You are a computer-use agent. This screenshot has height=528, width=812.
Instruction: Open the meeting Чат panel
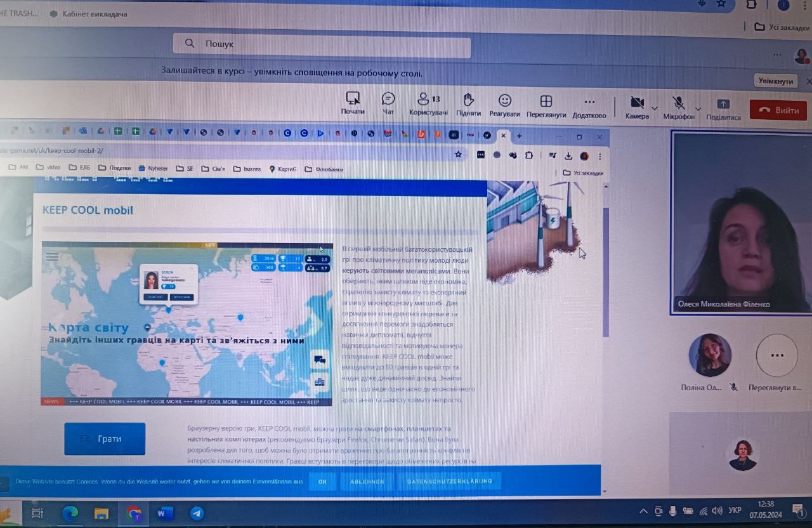click(x=388, y=104)
